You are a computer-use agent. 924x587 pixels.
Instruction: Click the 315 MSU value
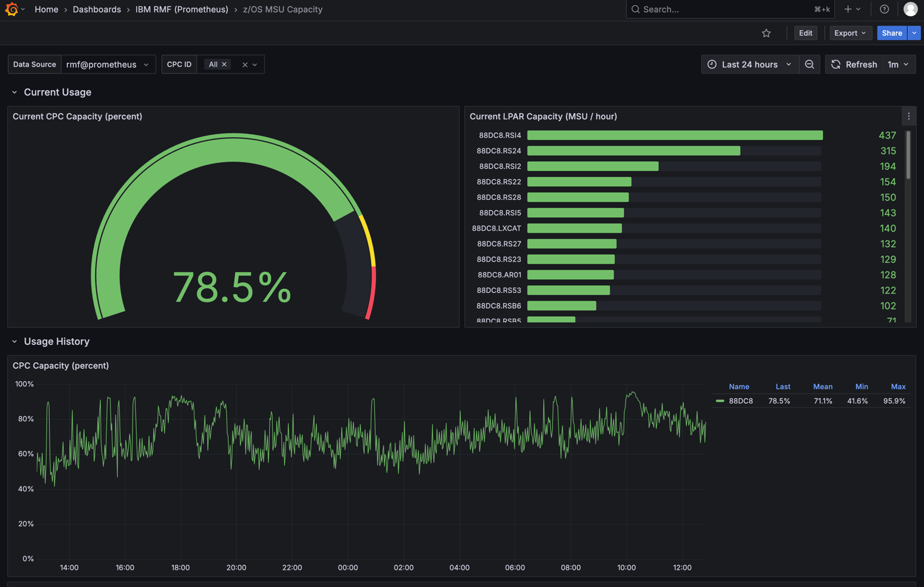pyautogui.click(x=888, y=151)
